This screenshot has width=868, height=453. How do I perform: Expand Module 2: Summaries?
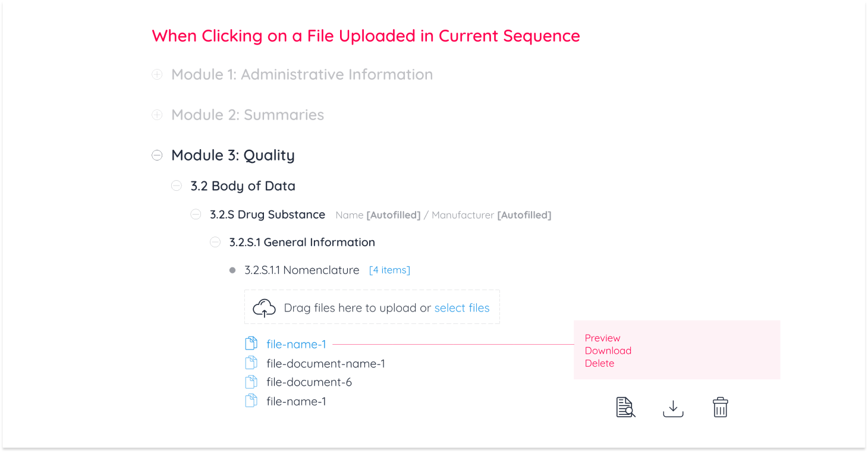click(x=157, y=114)
